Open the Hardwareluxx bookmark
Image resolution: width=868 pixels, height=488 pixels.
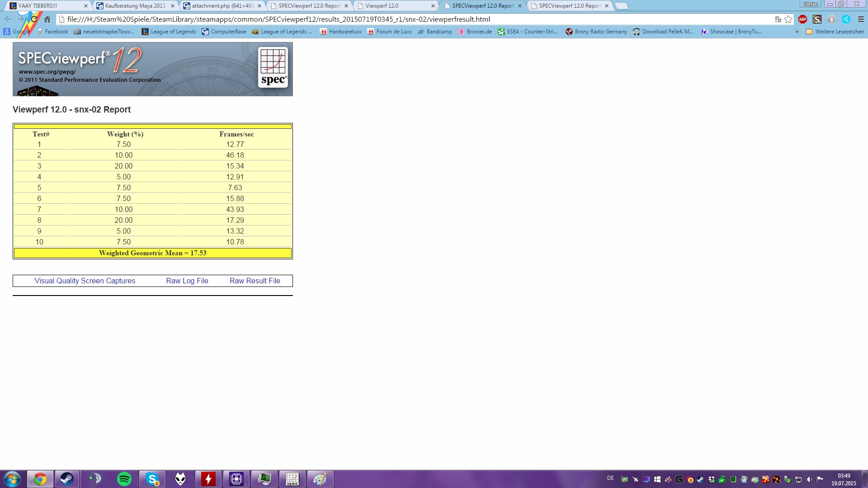pos(341,32)
